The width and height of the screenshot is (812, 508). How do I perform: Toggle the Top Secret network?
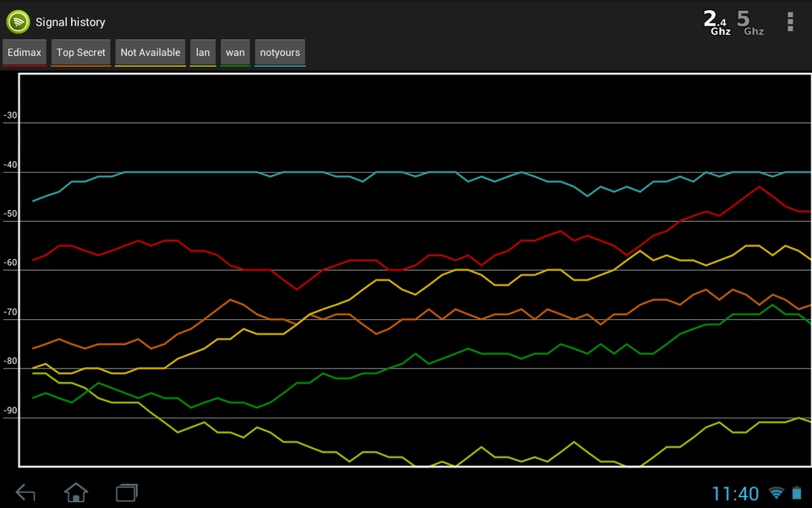[x=81, y=52]
